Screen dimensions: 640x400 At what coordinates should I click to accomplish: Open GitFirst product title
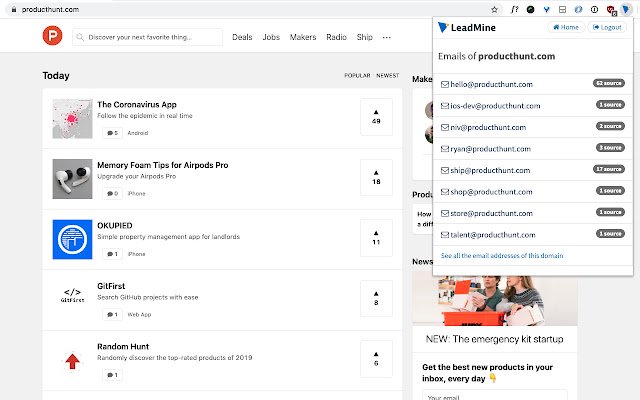coord(111,286)
